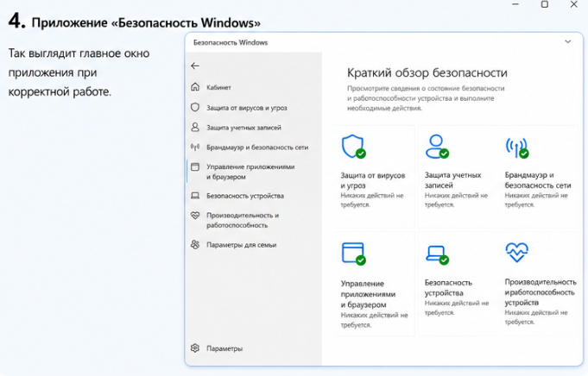The height and width of the screenshot is (376, 588).
Task: Click the Безопасность устройства tile title
Action: point(448,288)
